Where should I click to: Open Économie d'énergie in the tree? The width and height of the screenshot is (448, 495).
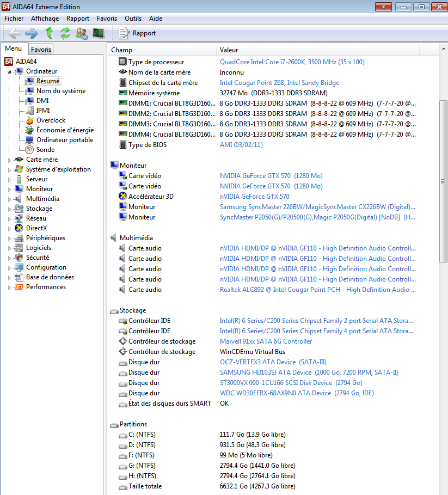(65, 130)
